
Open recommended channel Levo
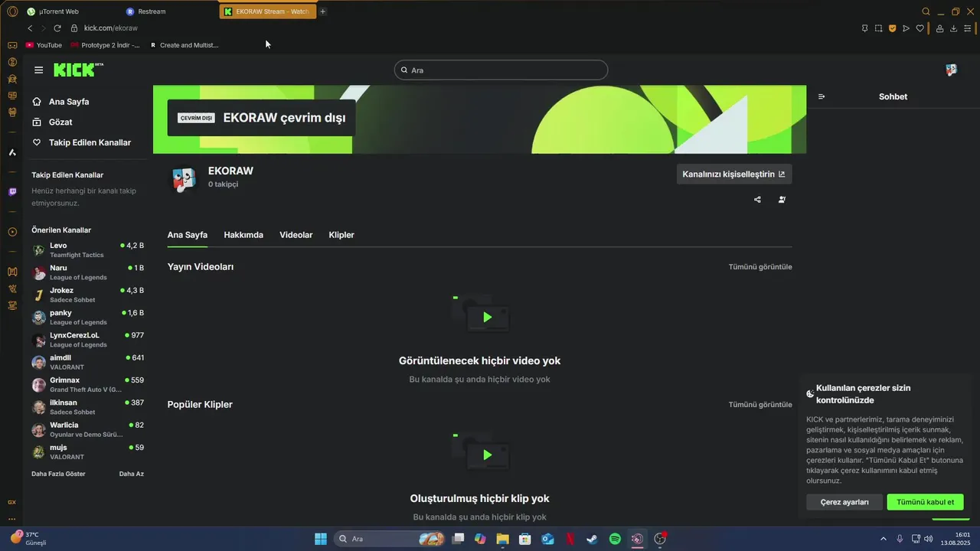click(x=87, y=250)
